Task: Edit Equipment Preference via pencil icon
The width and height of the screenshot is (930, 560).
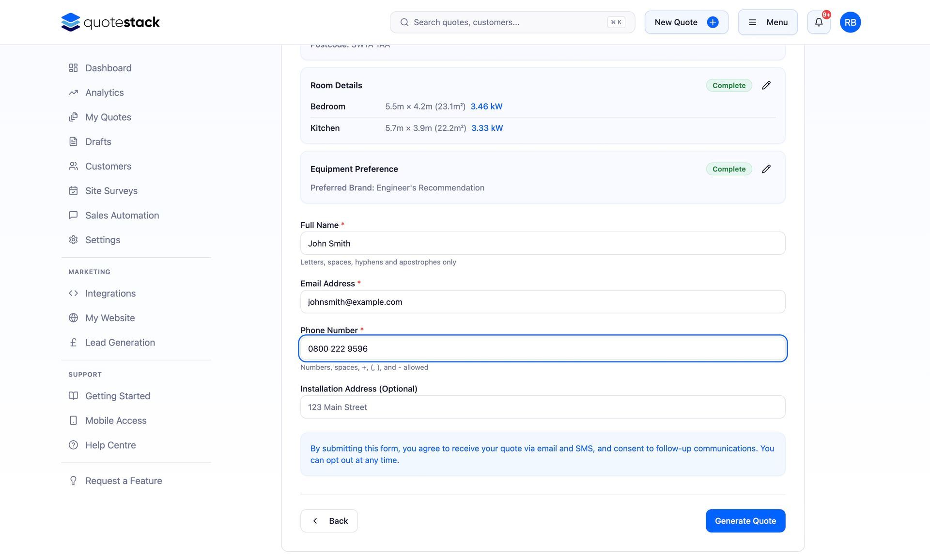Action: (x=766, y=169)
